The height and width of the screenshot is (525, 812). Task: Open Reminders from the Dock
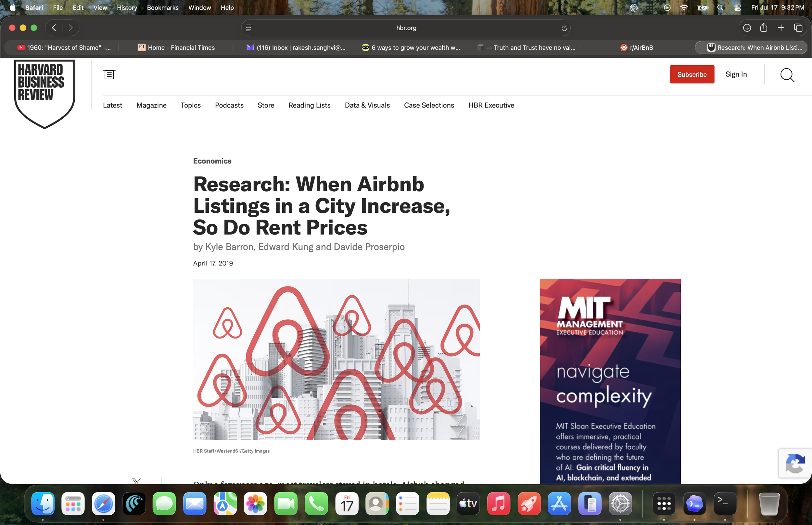(408, 504)
